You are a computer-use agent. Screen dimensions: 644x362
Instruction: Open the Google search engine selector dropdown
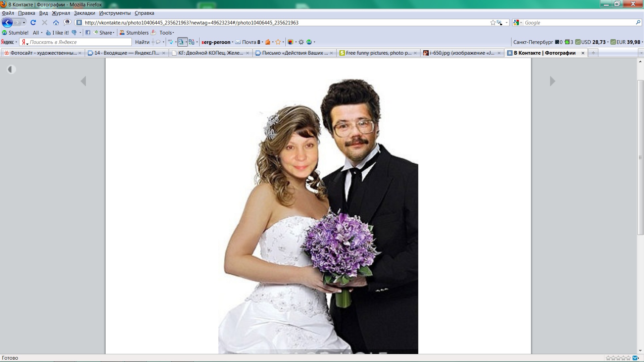(x=518, y=22)
